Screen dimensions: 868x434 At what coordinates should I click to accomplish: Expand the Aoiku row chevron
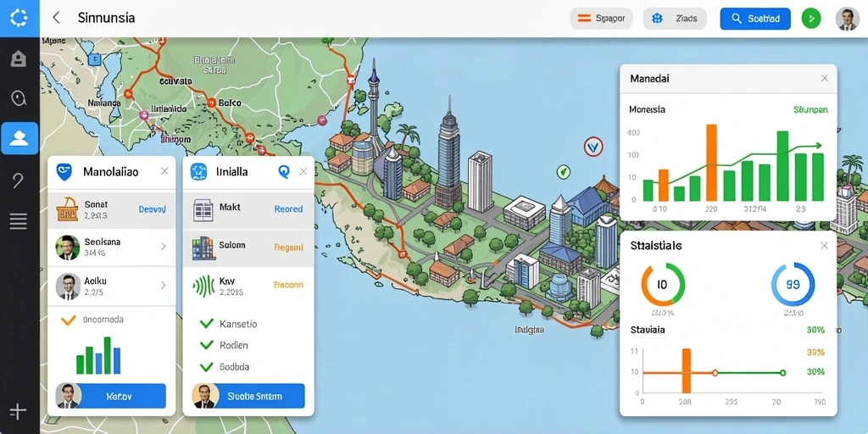[x=164, y=286]
